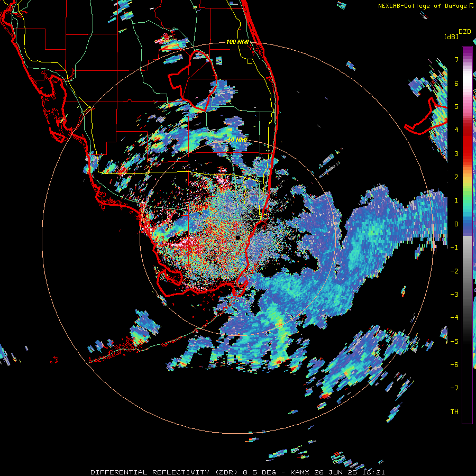476x476 pixels.
Task: Click the "1" value on the color scale
Action: pos(456,200)
